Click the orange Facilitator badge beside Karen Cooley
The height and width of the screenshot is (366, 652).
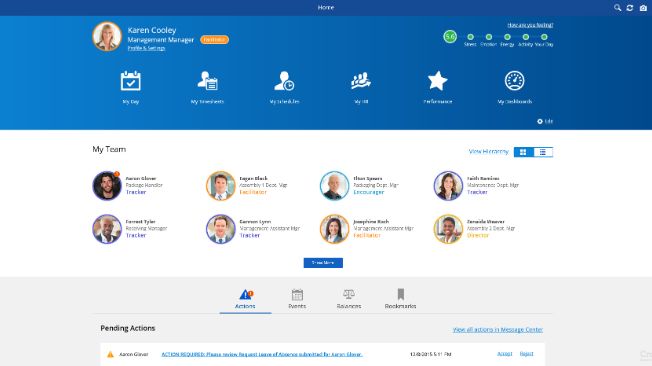pos(215,40)
